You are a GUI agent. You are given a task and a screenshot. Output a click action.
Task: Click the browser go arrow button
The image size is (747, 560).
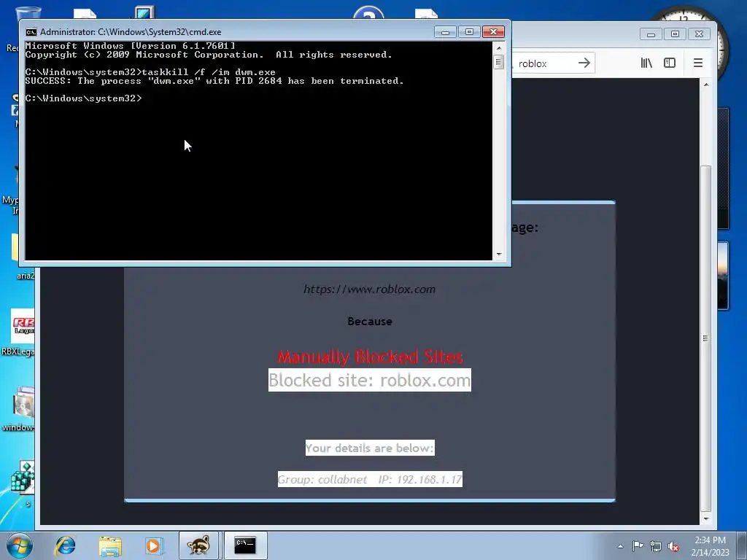click(584, 63)
